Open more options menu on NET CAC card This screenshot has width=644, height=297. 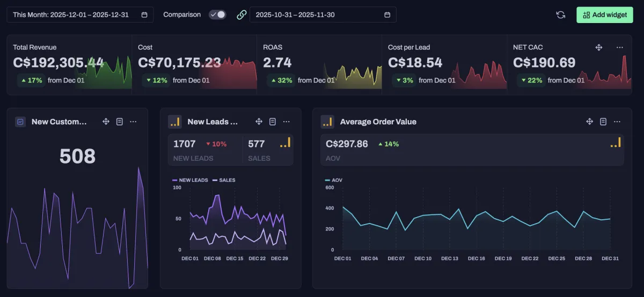(x=620, y=47)
